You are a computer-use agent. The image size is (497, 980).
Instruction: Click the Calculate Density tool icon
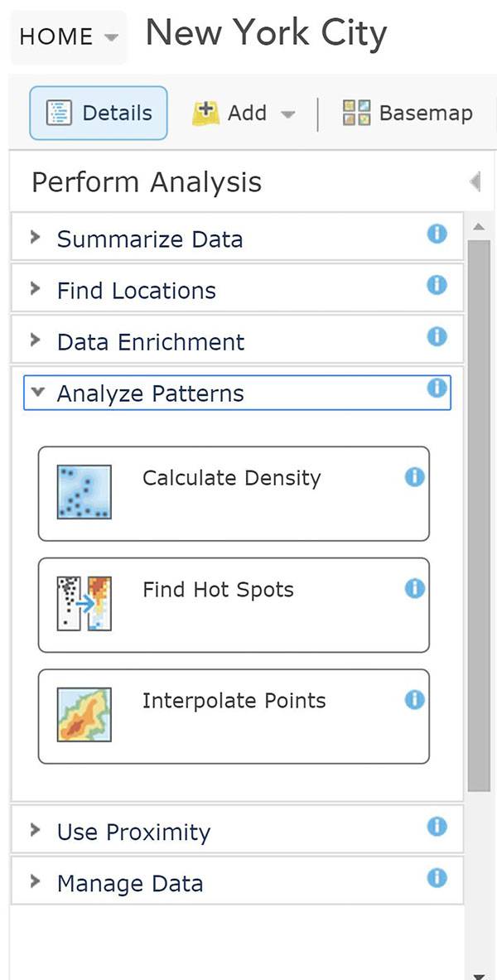pyautogui.click(x=84, y=492)
